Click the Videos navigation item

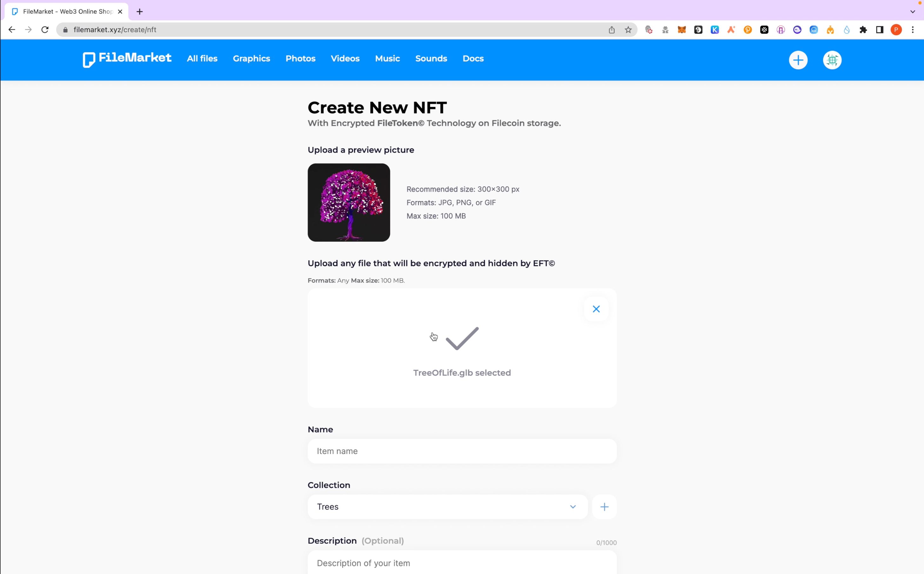click(345, 59)
